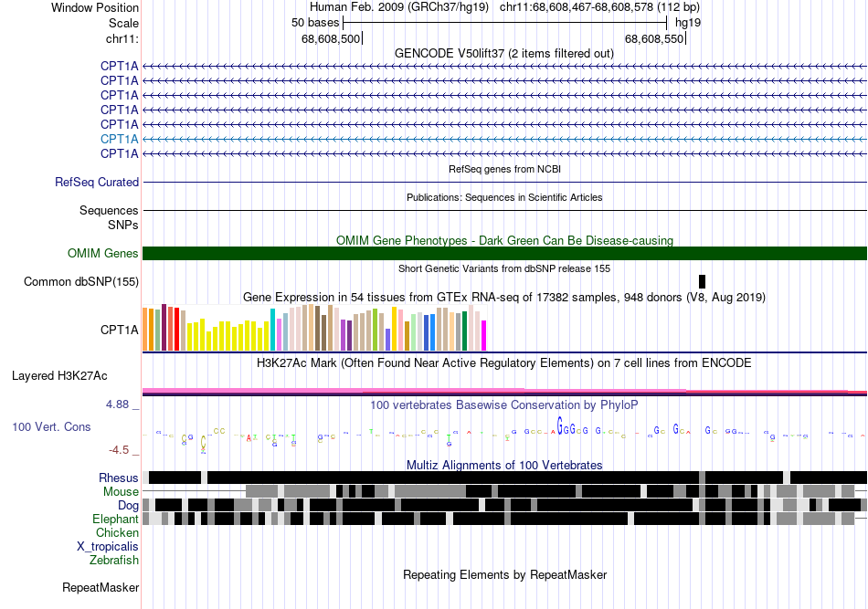Click the OMIM Gene Phenotypes track title
868x609 pixels.
[504, 241]
